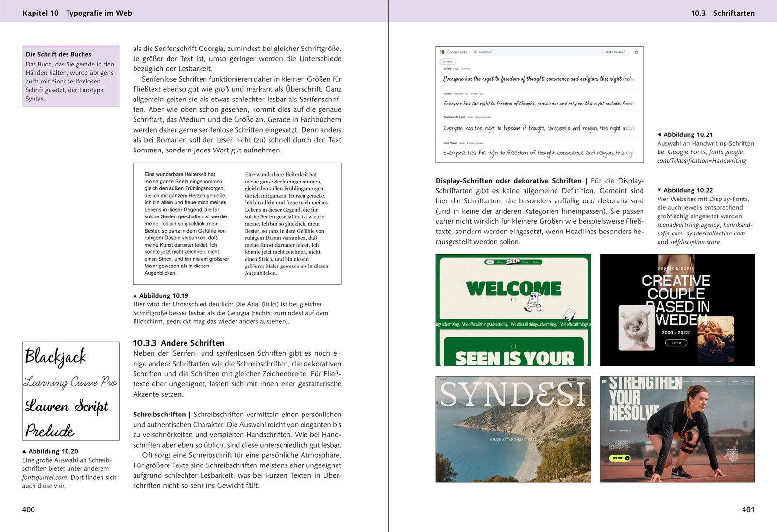This screenshot has width=777, height=532.
Task: Click WHERE ART AND HEART MEET text
Action: [x=513, y=439]
